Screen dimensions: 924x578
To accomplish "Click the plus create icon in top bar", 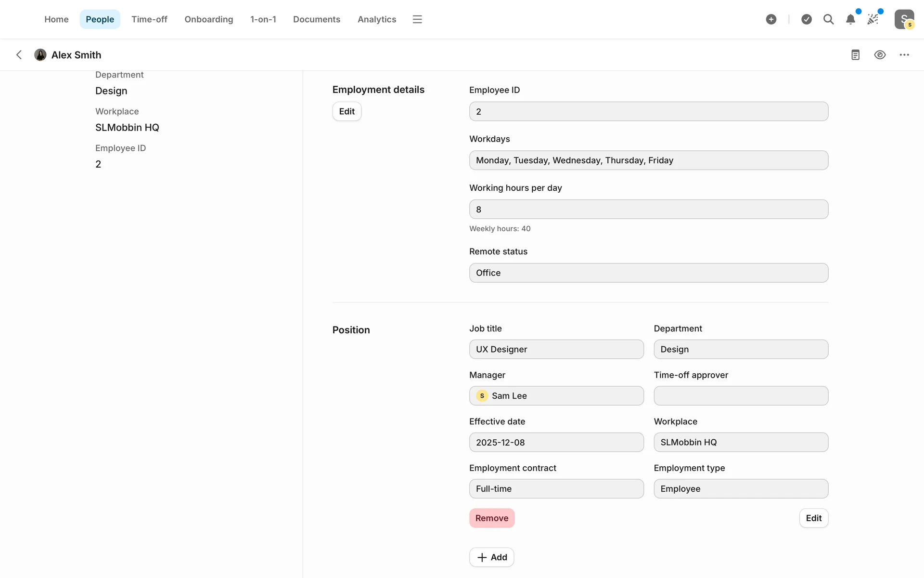I will [771, 19].
